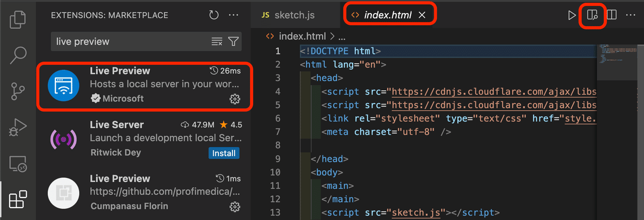This screenshot has width=644, height=220.
Task: Clear extensions search results
Action: pos(216,41)
